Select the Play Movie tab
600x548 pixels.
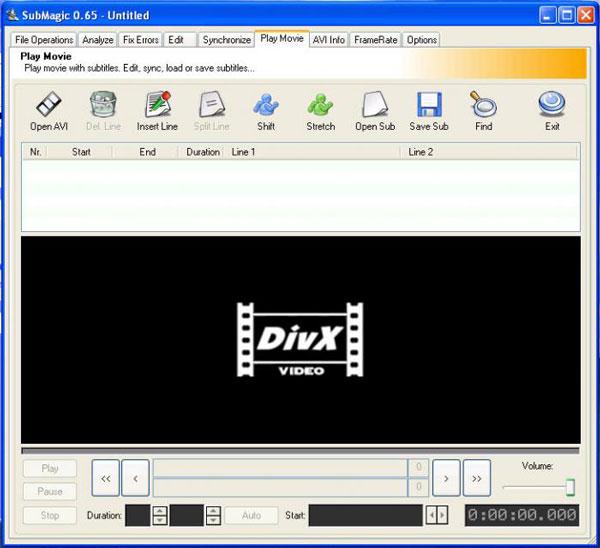[x=282, y=39]
